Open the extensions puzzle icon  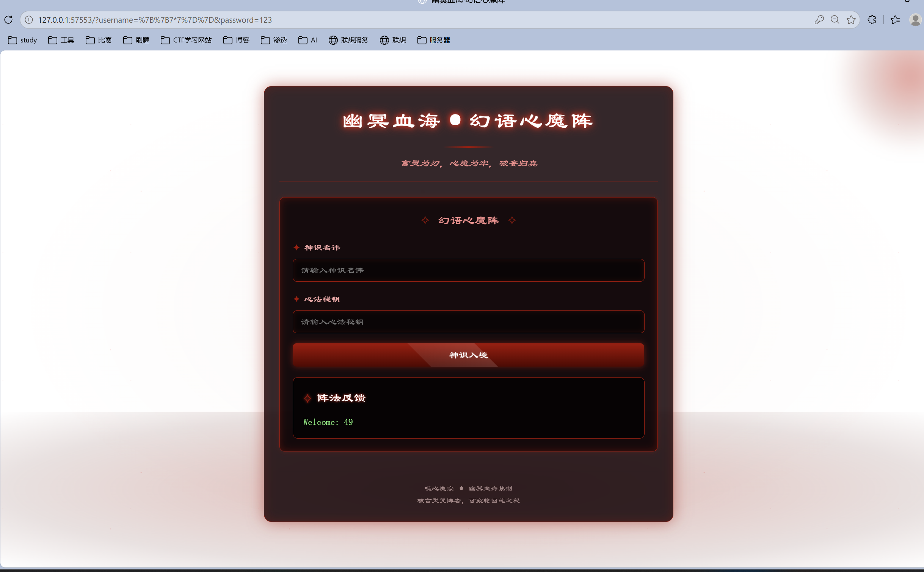pyautogui.click(x=872, y=20)
